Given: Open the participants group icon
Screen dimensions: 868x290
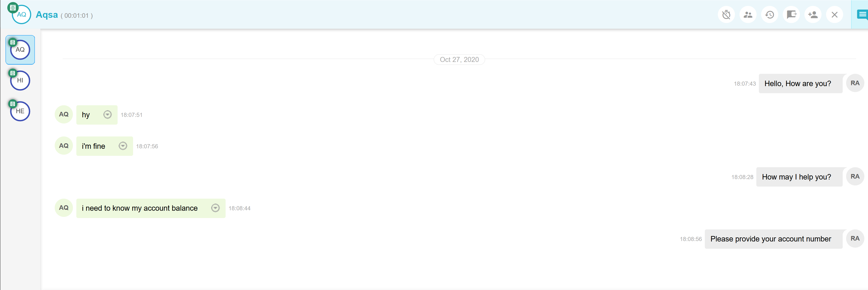Looking at the screenshot, I should 748,15.
